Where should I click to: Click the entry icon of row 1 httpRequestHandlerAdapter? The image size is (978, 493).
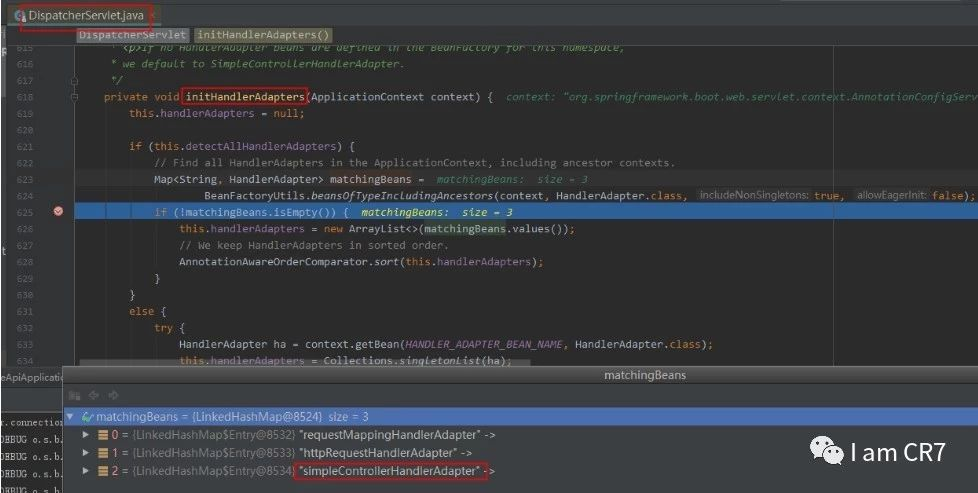click(103, 452)
